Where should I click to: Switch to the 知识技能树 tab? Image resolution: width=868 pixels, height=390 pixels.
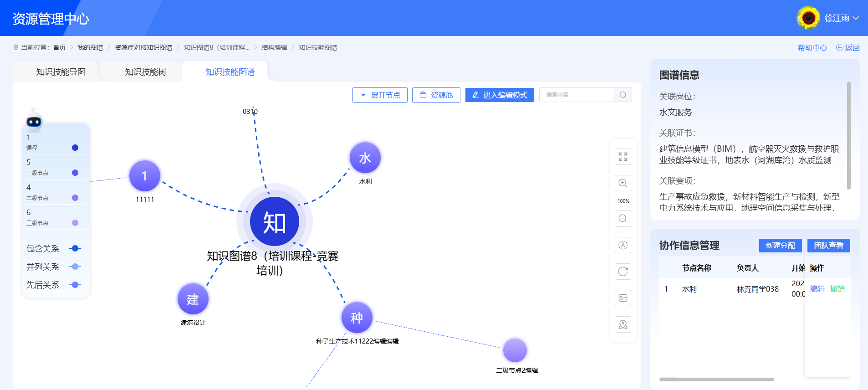[x=145, y=72]
